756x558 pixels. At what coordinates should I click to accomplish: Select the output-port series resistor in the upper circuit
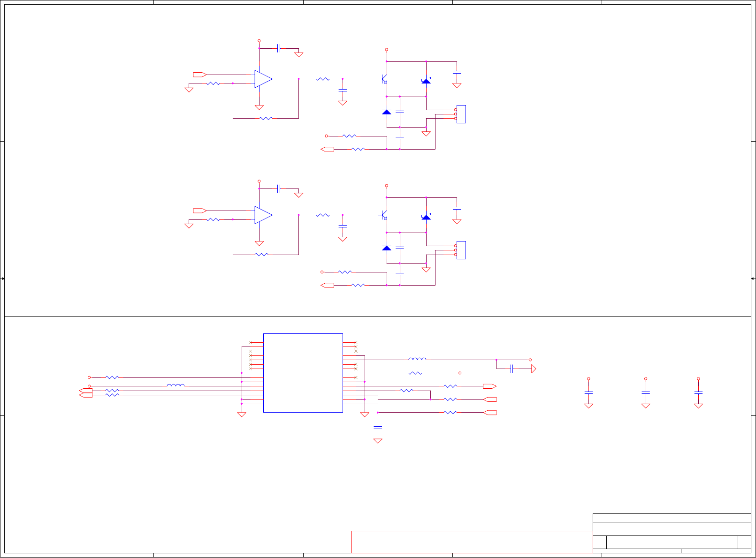pos(358,149)
